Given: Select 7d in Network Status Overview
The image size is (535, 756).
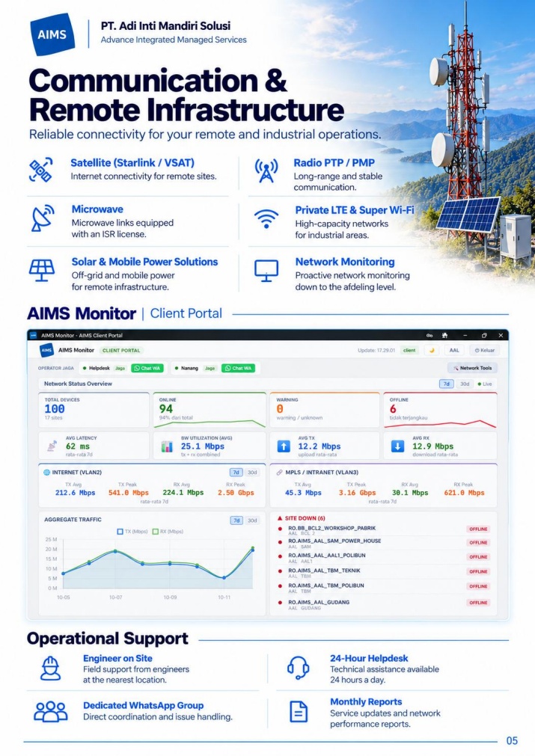Looking at the screenshot, I should [446, 384].
